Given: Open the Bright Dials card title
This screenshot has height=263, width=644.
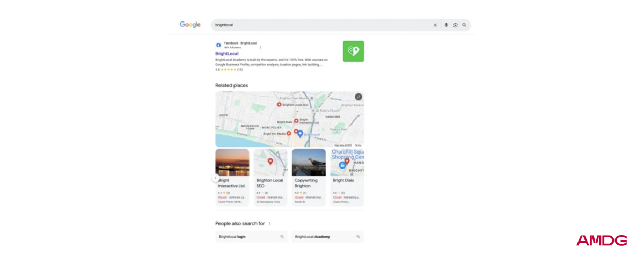Looking at the screenshot, I should coord(343,180).
